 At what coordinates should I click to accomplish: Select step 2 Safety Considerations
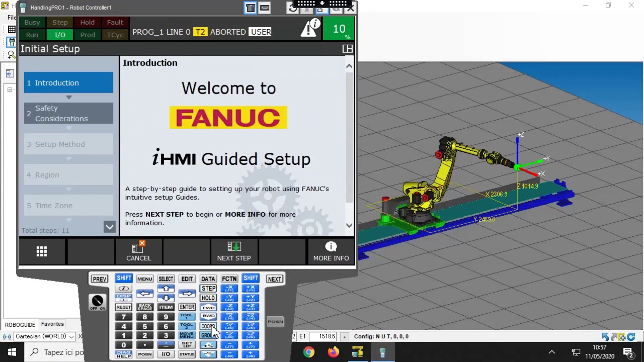coord(68,113)
